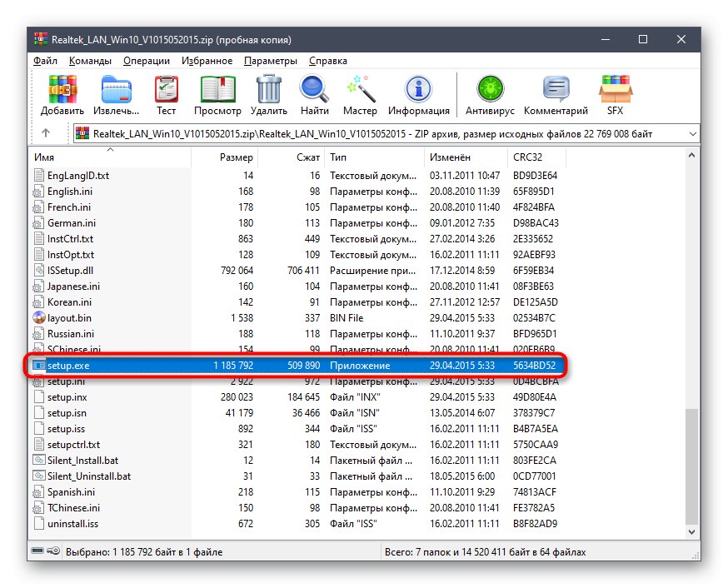Select the InstCtrl.txt file row

click(297, 238)
